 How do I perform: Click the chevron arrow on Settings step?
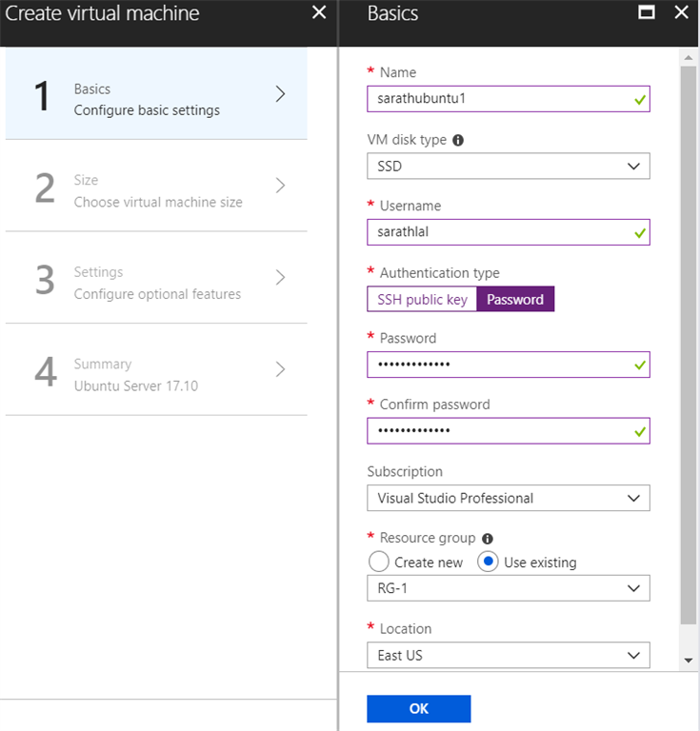(x=280, y=278)
